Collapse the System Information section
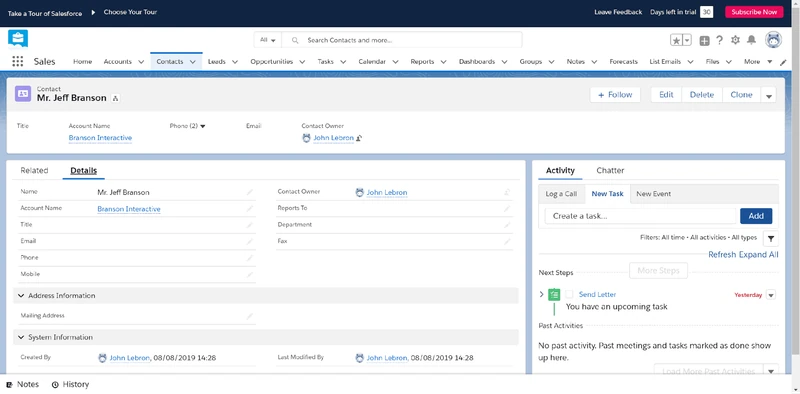 (21, 337)
